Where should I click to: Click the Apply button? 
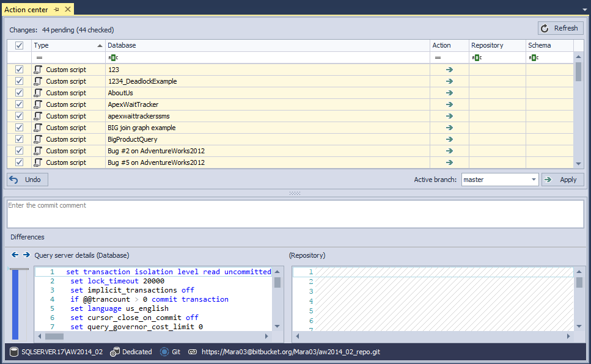[x=562, y=180]
